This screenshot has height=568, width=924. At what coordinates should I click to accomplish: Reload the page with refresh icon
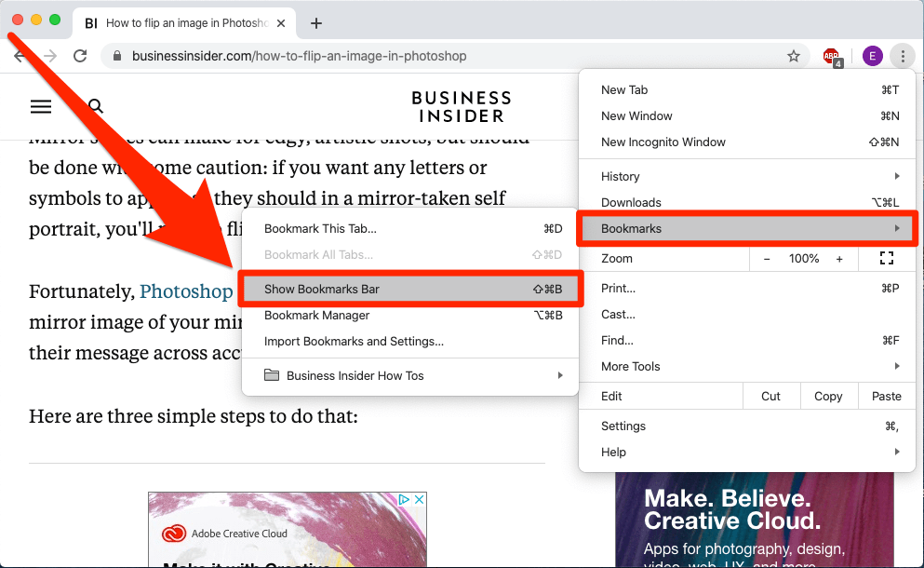point(80,56)
